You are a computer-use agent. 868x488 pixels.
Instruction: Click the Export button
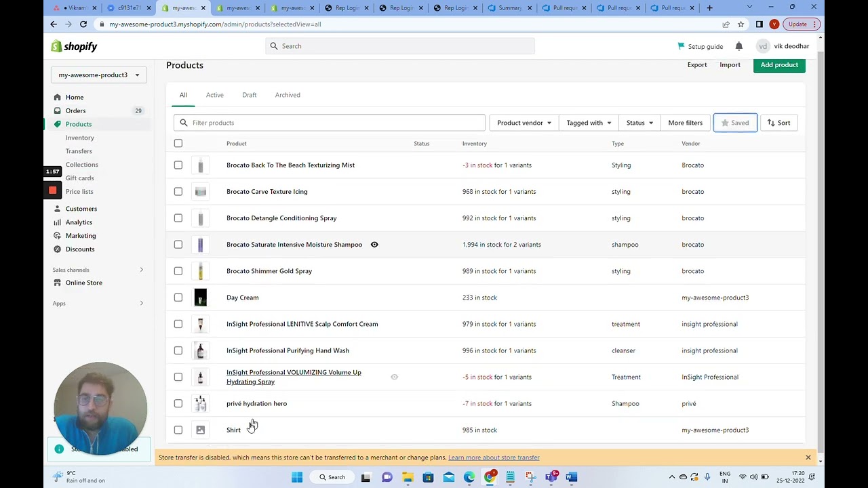697,65
